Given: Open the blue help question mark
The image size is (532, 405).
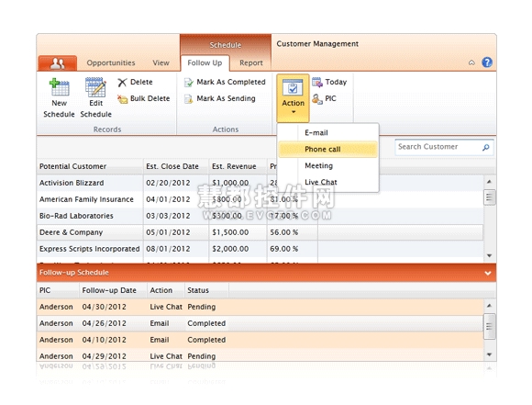Looking at the screenshot, I should [x=487, y=62].
